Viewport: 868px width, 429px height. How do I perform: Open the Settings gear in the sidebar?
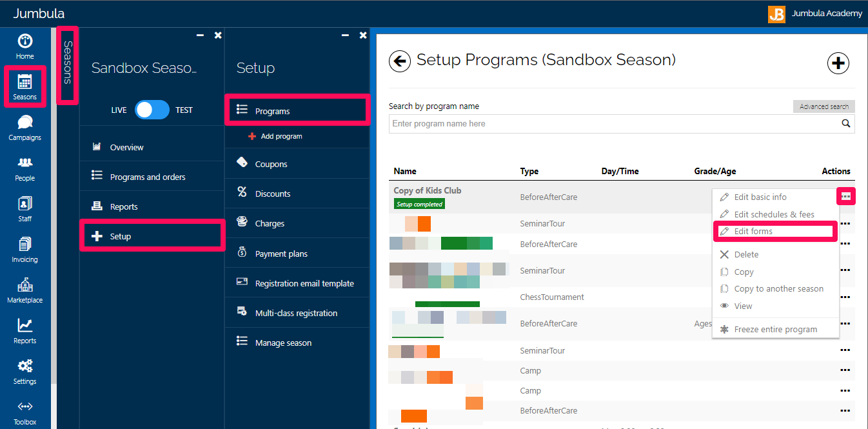(25, 372)
